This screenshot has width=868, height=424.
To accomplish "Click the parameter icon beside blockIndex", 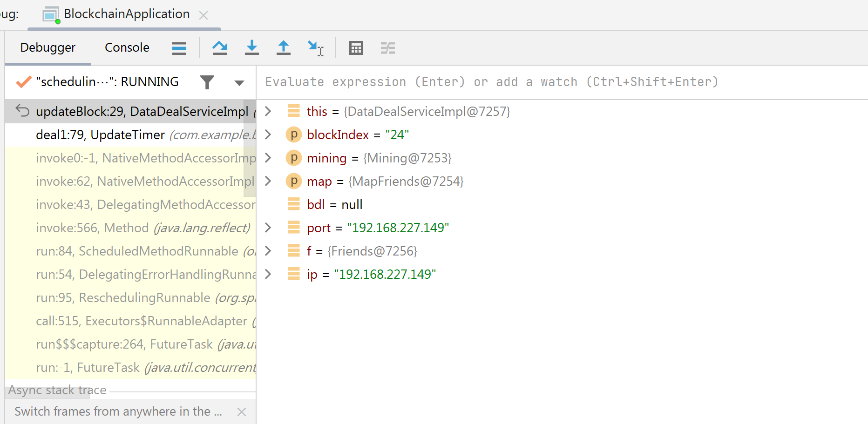I will pyautogui.click(x=294, y=135).
